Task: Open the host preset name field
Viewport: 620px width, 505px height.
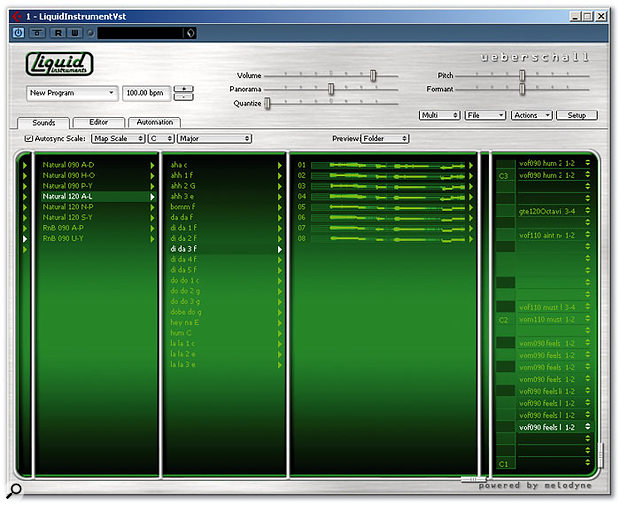Action: pos(140,33)
